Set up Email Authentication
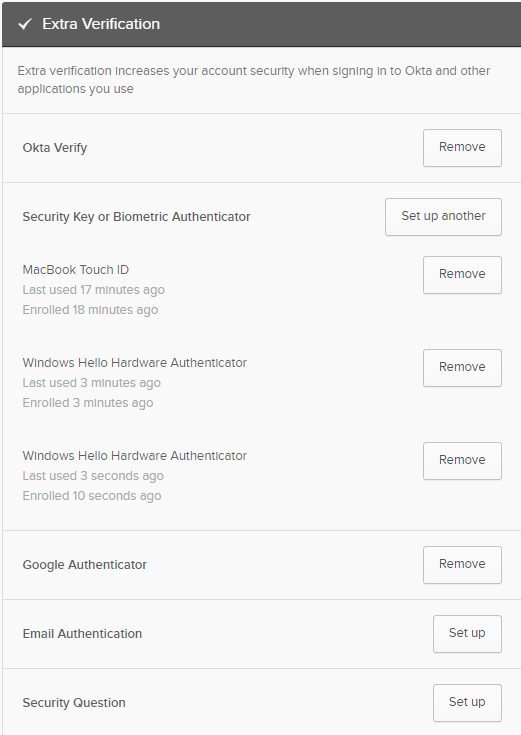 (x=467, y=634)
